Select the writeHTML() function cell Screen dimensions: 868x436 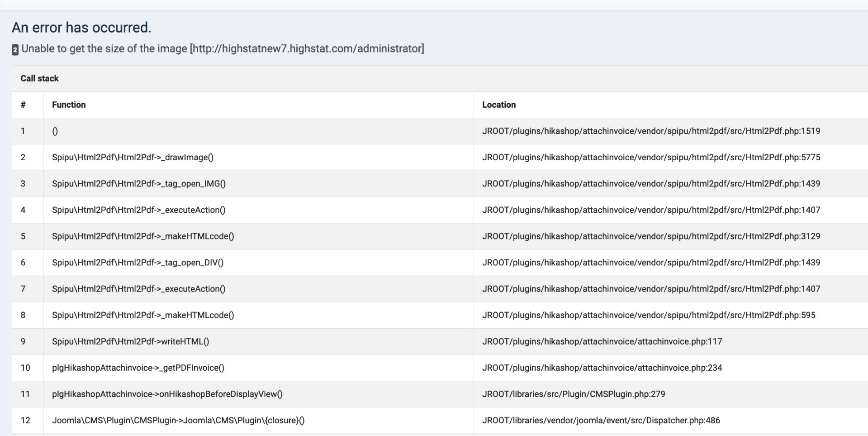130,341
